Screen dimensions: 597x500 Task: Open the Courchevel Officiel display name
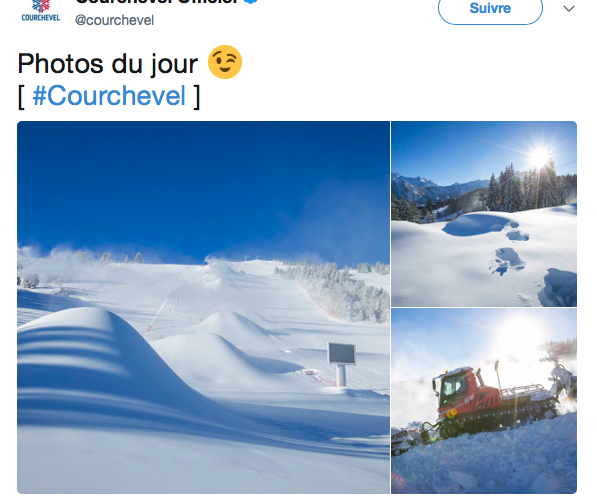(x=158, y=2)
